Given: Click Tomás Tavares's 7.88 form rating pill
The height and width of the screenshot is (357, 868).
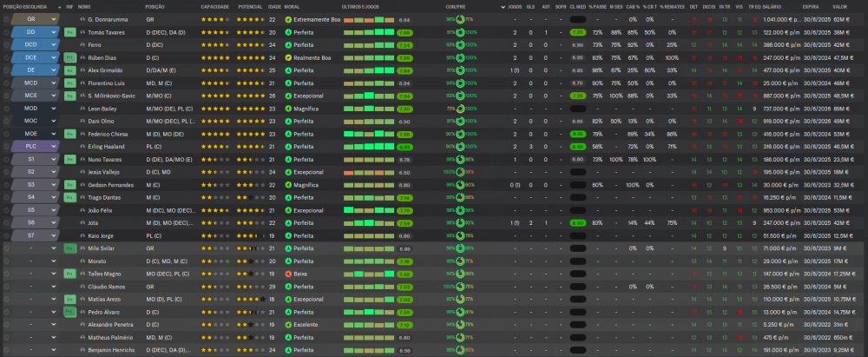Looking at the screenshot, I should 404,32.
